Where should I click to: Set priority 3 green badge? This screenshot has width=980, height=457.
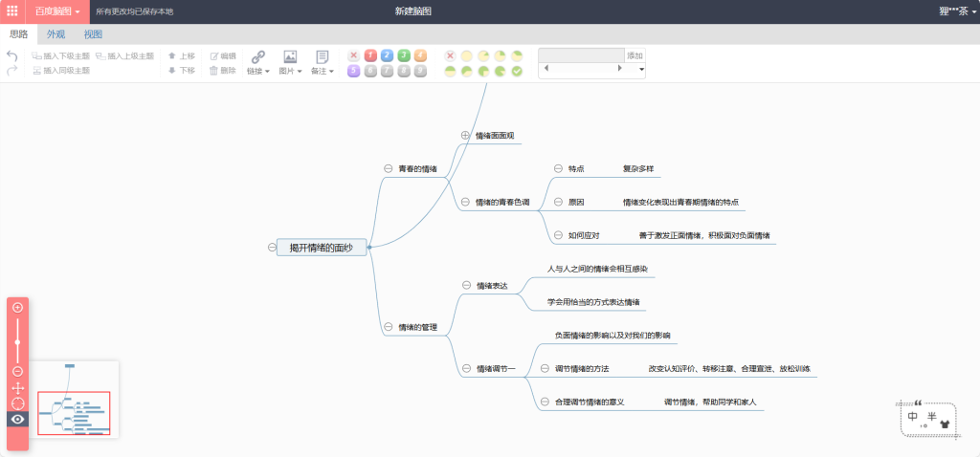[x=404, y=55]
